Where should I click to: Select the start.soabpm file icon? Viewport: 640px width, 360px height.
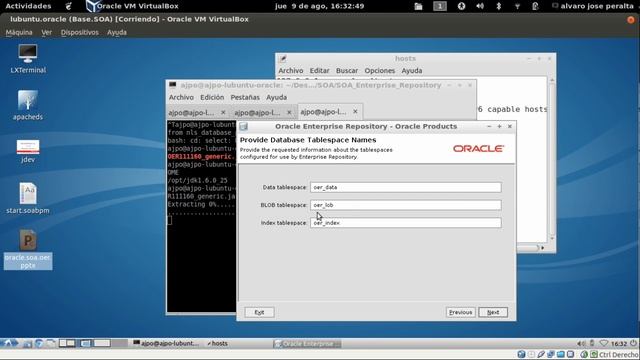(x=28, y=198)
